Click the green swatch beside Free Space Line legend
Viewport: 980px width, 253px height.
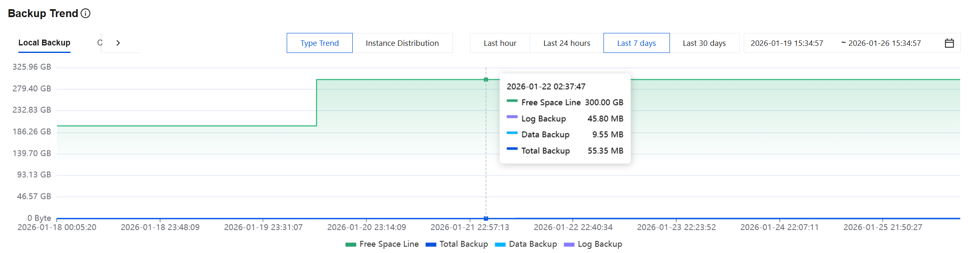(351, 245)
